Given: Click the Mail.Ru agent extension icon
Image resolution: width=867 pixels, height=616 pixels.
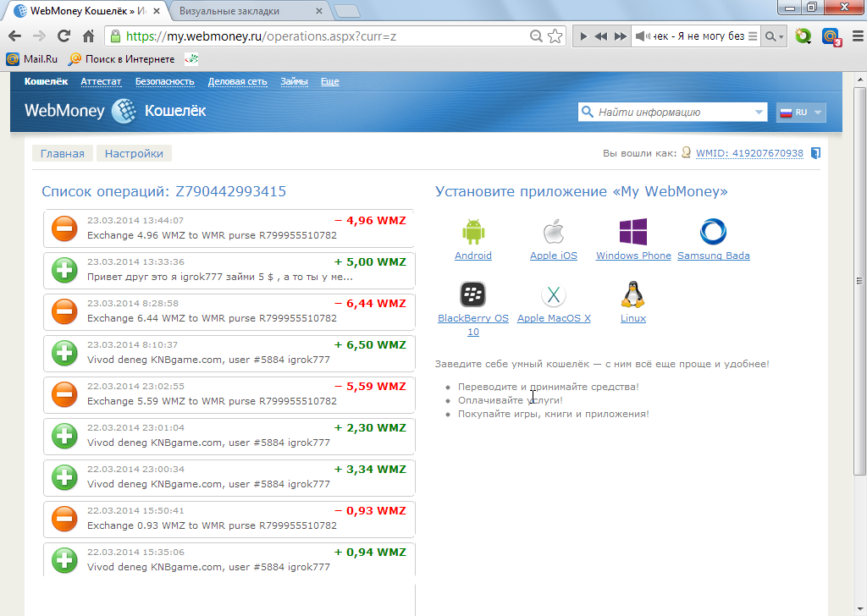Looking at the screenshot, I should tap(831, 36).
